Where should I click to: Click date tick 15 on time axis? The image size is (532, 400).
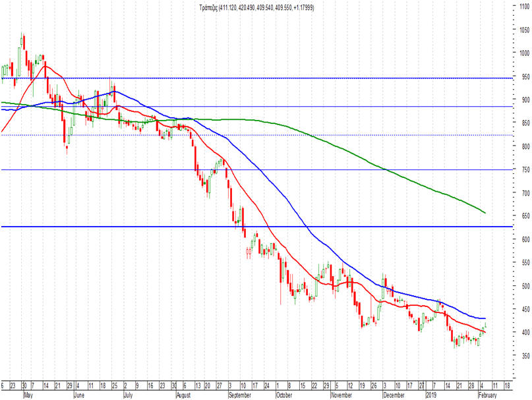coord(303,386)
